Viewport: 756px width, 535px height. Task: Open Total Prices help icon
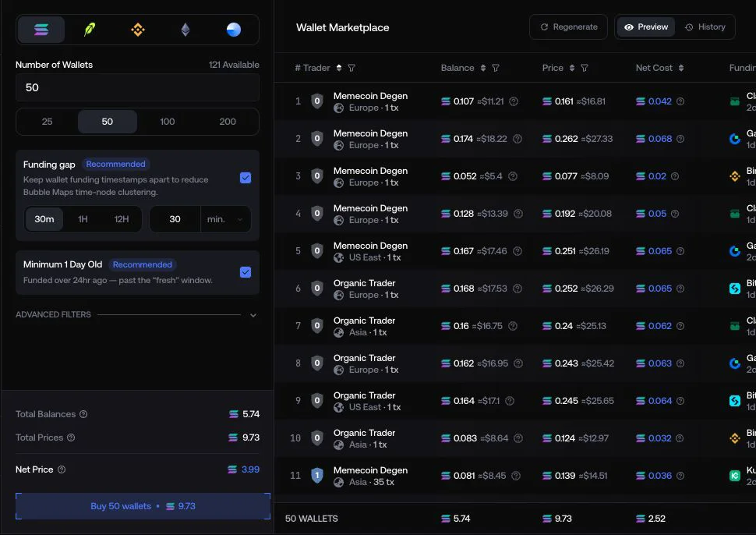coord(71,438)
